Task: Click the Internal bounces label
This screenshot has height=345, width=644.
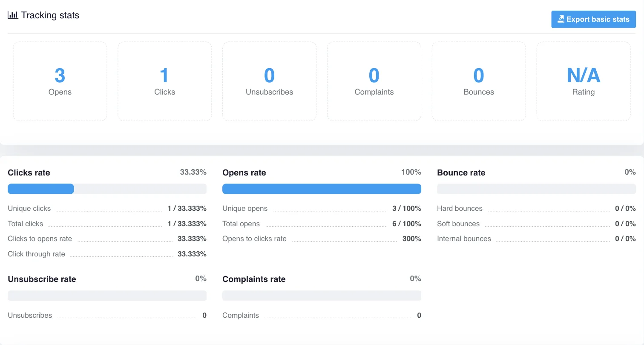Action: click(x=464, y=239)
